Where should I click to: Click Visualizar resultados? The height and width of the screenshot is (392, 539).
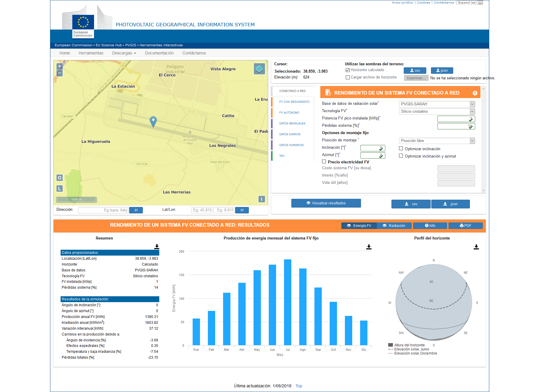tap(326, 203)
